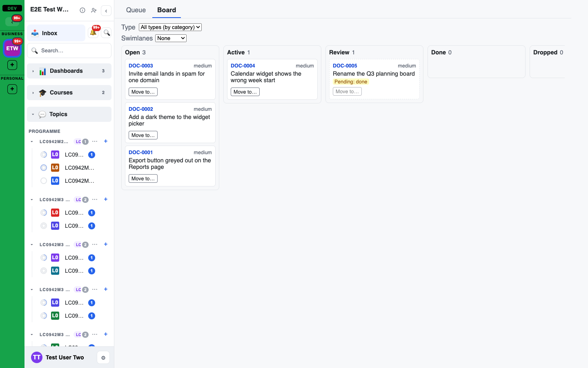Toggle the circle next to the red L0 topic

[44, 213]
